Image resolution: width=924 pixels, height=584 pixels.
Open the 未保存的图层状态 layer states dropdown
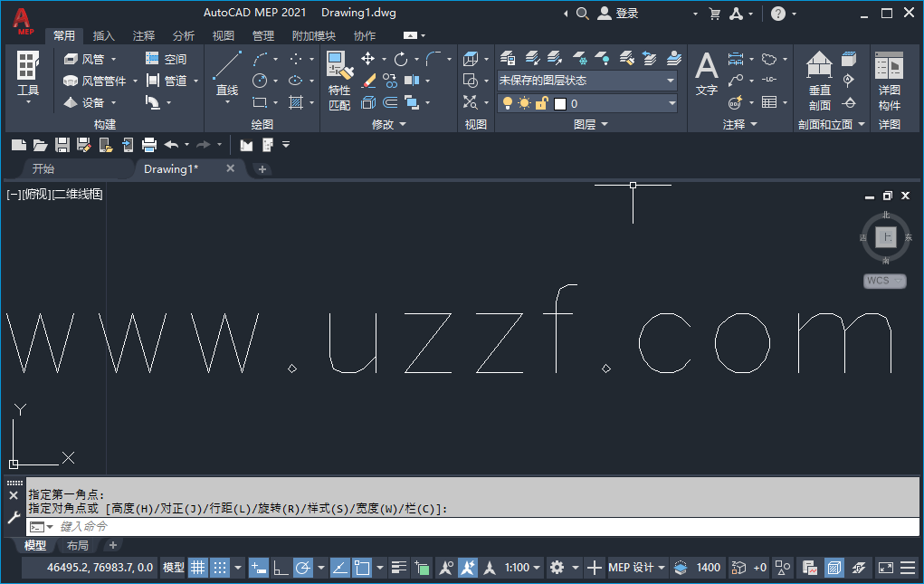(584, 81)
